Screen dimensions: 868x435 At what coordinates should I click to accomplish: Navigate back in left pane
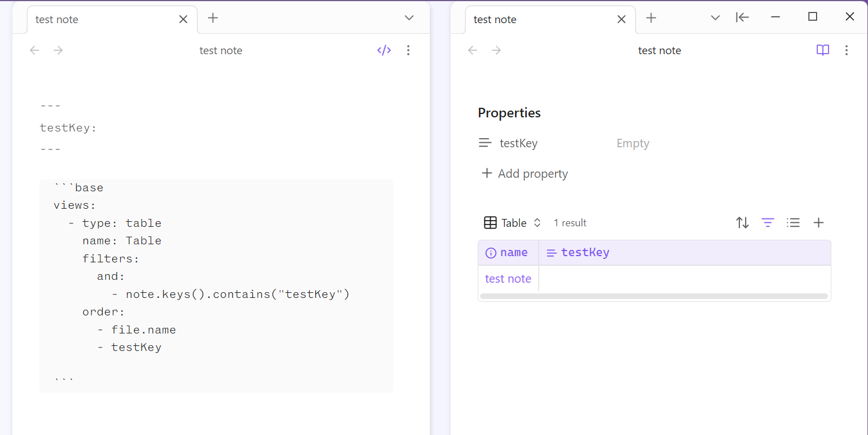[x=34, y=50]
